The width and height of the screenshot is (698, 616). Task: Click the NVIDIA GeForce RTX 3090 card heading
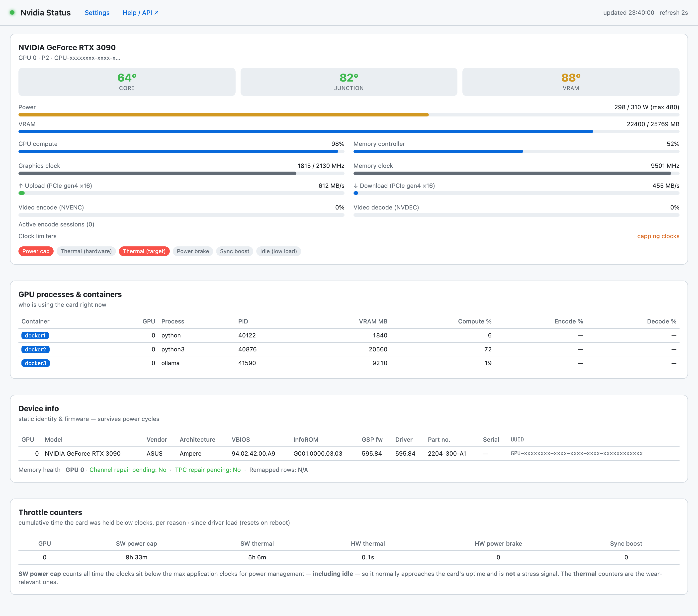tap(67, 47)
